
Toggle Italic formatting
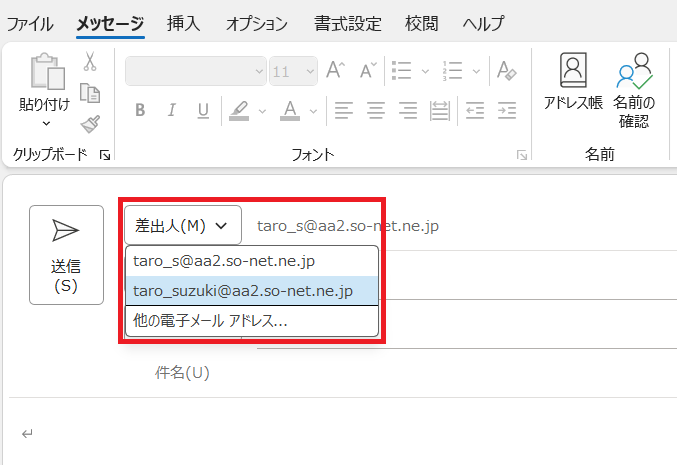[x=171, y=110]
